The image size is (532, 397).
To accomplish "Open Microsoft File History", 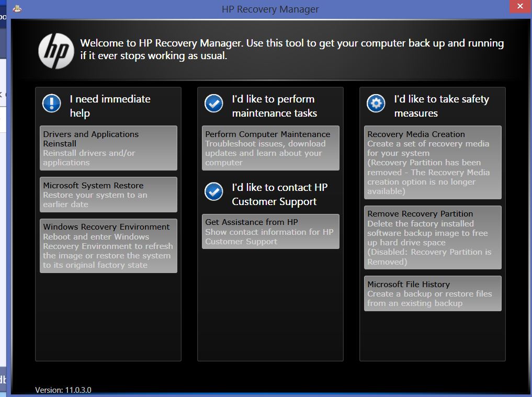I will click(x=433, y=293).
